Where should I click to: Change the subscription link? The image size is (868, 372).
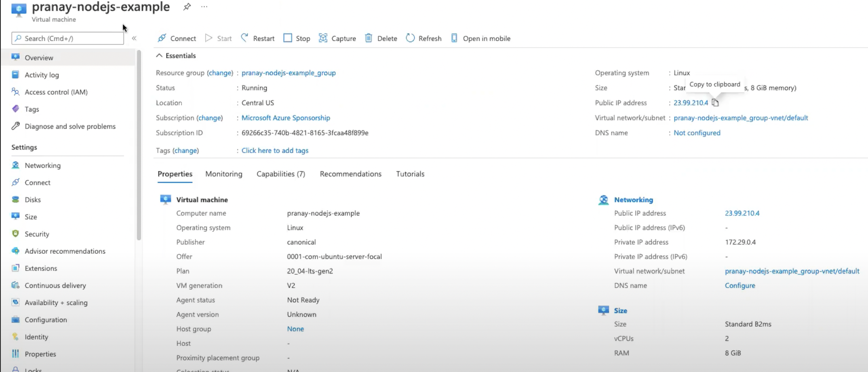coord(210,118)
